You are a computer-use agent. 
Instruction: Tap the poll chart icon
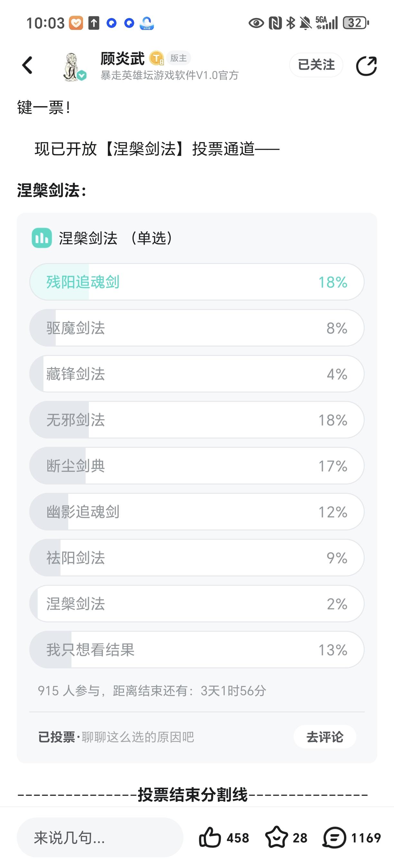(42, 238)
